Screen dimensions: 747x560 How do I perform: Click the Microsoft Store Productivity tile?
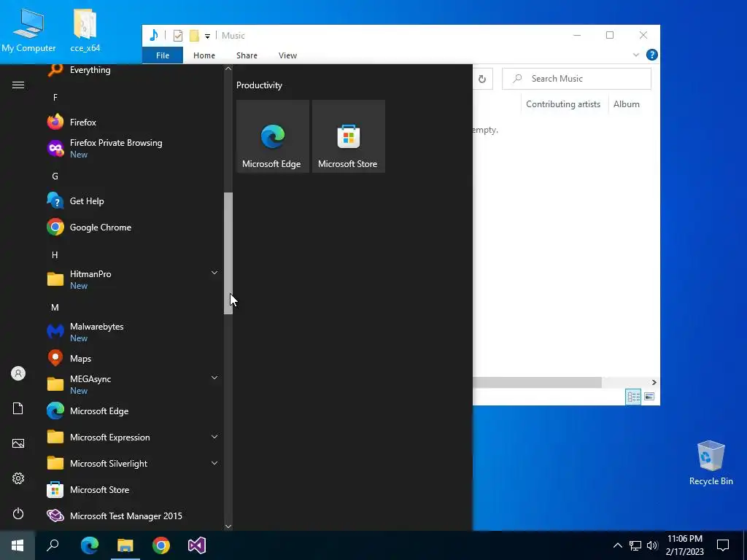pyautogui.click(x=348, y=136)
